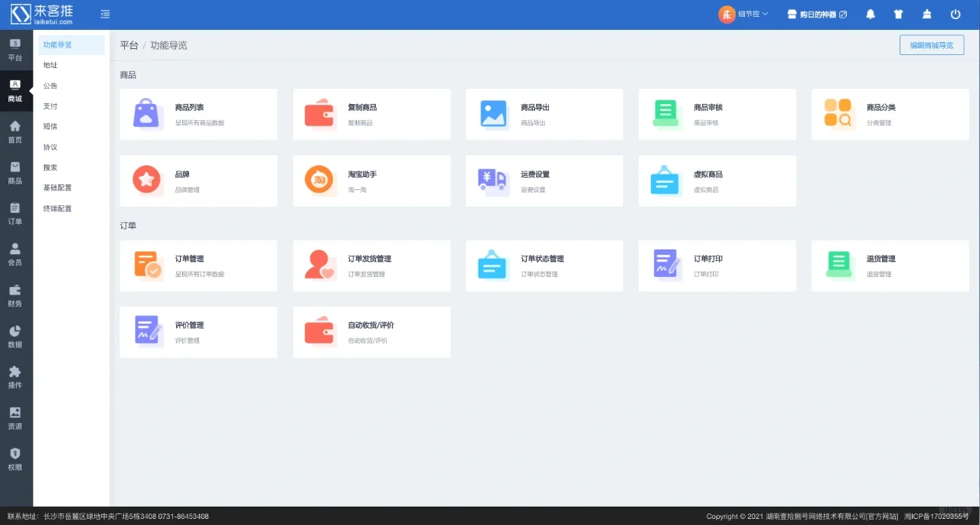Open the 退货管理 card icon

pos(839,265)
